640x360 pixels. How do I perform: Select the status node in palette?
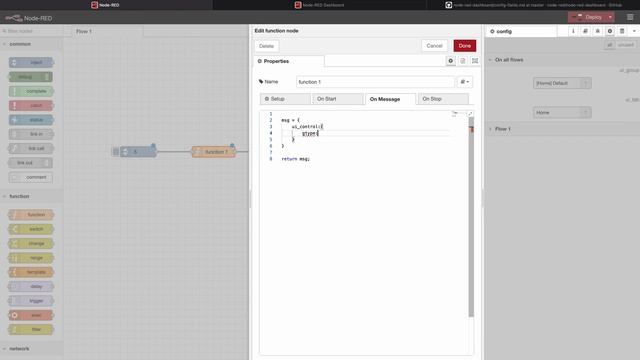click(31, 120)
